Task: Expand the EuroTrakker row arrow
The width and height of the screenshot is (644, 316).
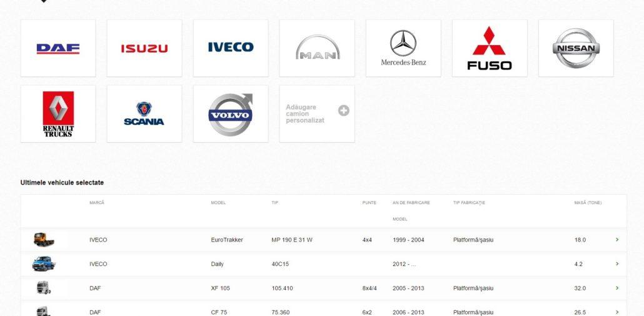Action: click(x=617, y=240)
